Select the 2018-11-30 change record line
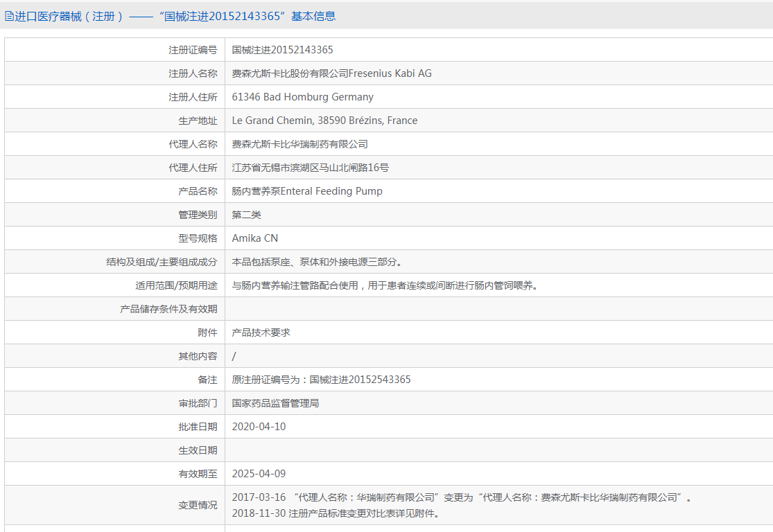The height and width of the screenshot is (532, 773). pyautogui.click(x=336, y=513)
